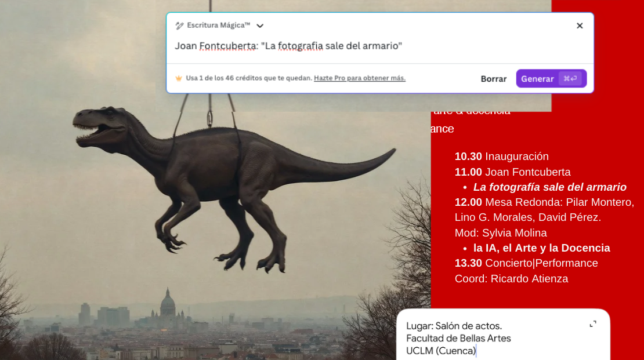
Task: Expand the Lugar text box with the expand icon
Action: (x=592, y=324)
